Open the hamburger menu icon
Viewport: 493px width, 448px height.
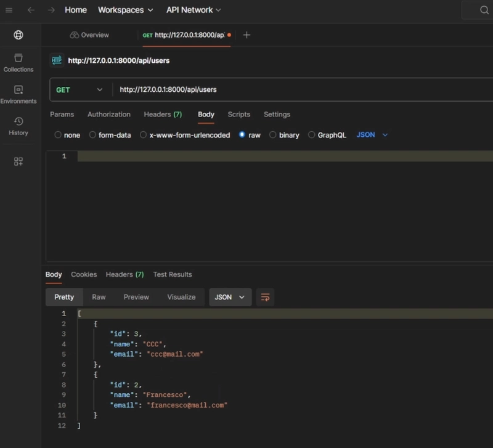coord(9,10)
